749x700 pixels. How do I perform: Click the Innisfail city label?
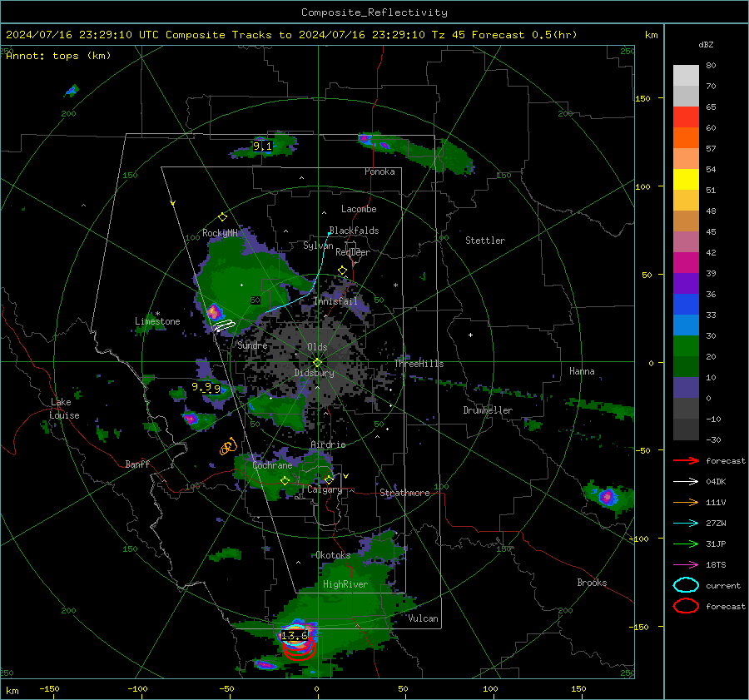tap(335, 301)
